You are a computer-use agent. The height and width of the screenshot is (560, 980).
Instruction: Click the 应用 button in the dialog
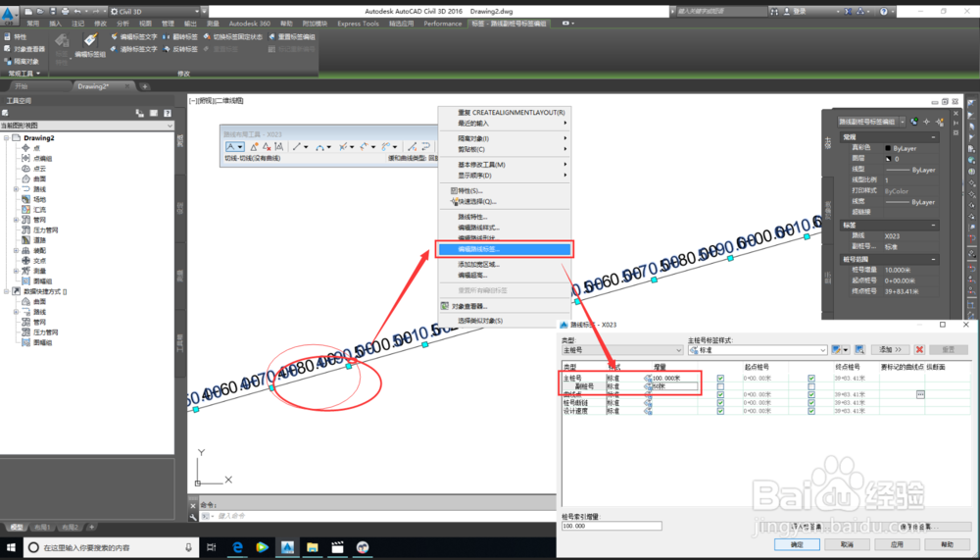click(x=897, y=544)
